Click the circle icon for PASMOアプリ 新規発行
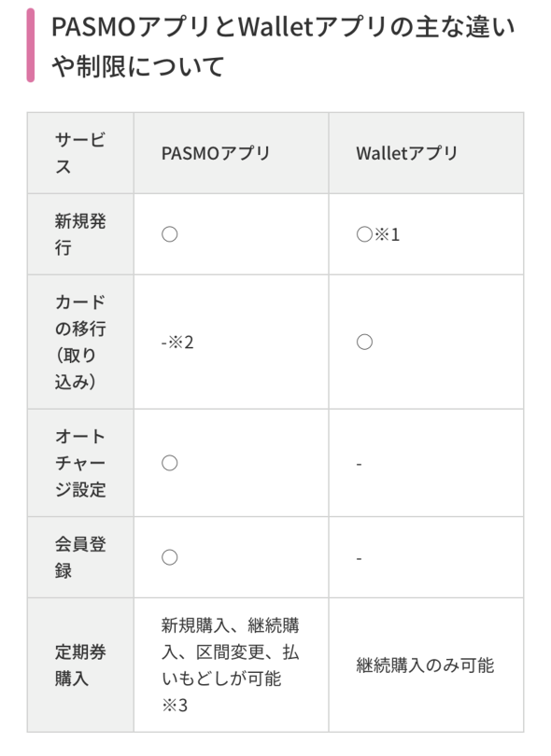551x756 pixels. click(x=169, y=234)
